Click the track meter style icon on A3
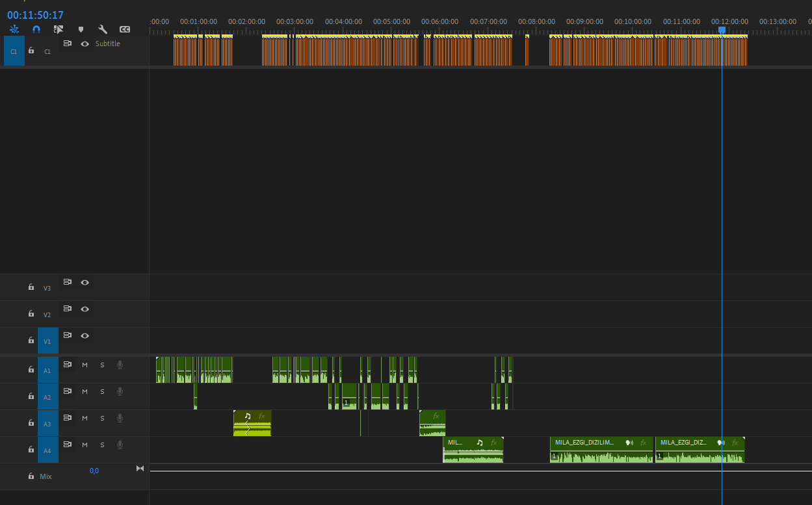 tap(67, 418)
